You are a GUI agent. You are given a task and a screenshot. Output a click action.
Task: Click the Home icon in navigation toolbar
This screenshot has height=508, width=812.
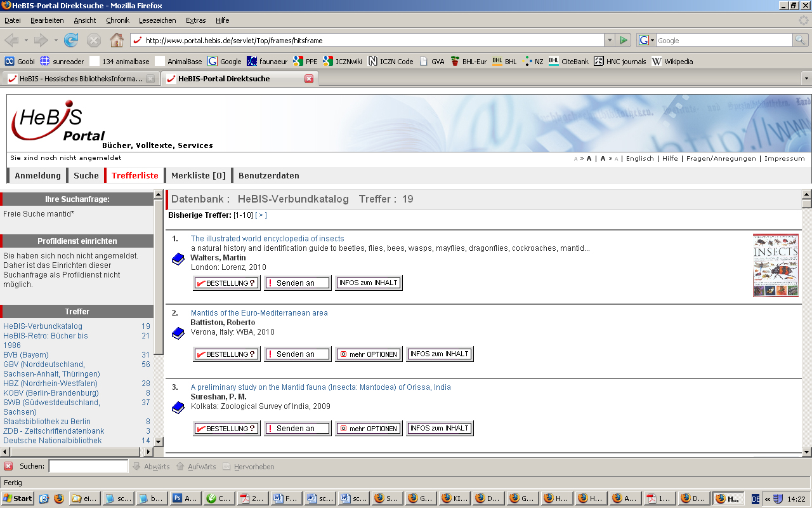[x=117, y=40]
